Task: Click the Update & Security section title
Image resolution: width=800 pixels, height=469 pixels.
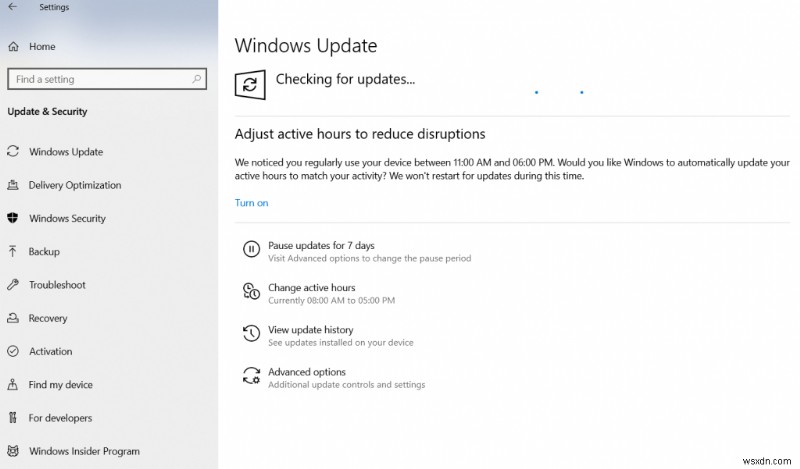Action: click(x=47, y=111)
